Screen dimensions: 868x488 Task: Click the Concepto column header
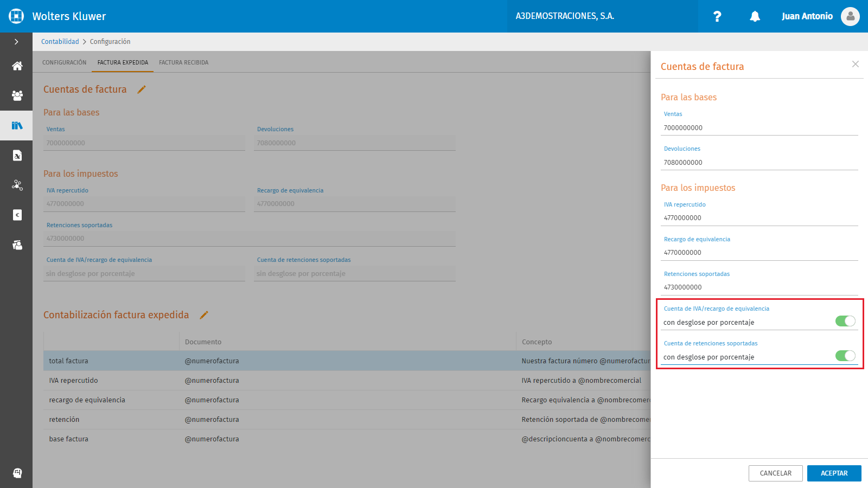tap(537, 342)
